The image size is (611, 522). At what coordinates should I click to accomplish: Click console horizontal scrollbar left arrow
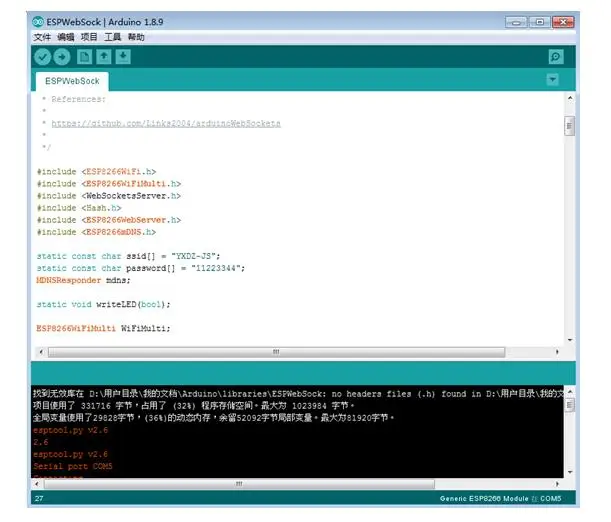(37, 484)
